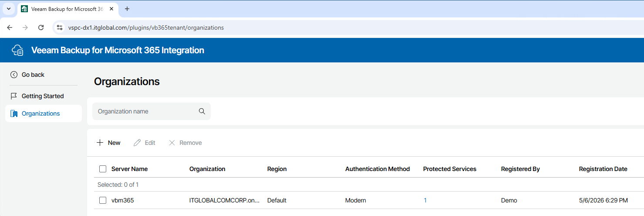Click the Veeam cloud logo icon in the header
Image resolution: width=644 pixels, height=216 pixels.
[x=17, y=50]
